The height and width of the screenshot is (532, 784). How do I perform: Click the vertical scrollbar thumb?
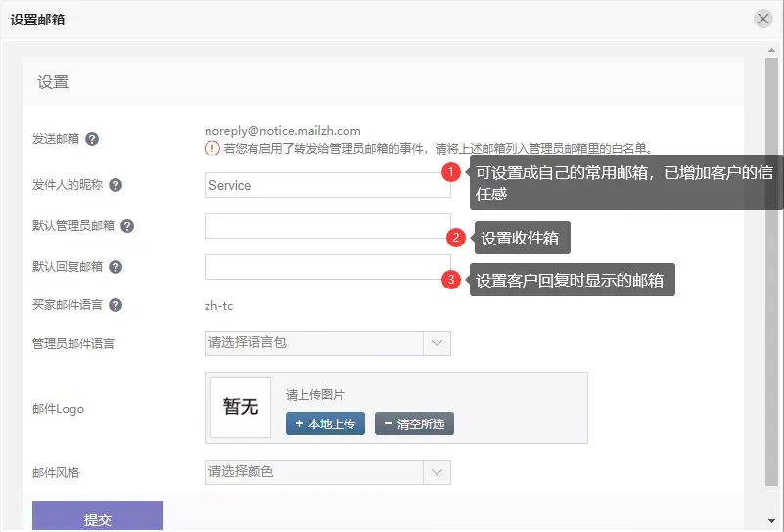click(771, 271)
